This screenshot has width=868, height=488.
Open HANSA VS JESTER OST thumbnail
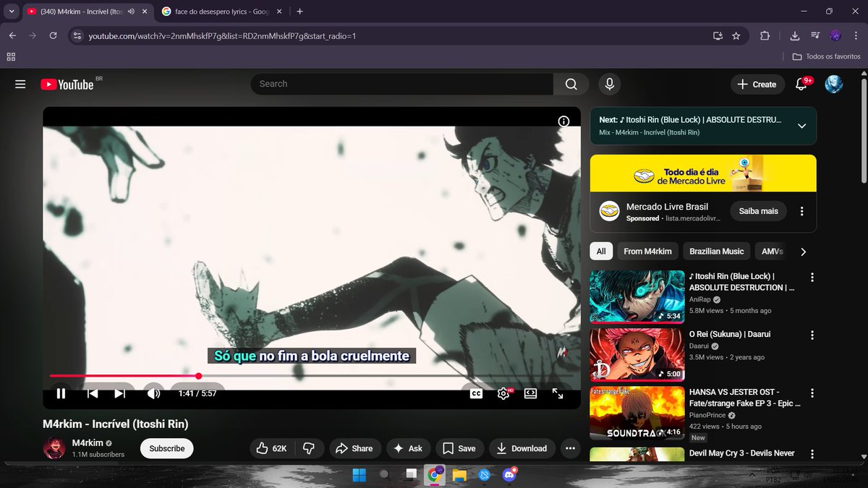[x=637, y=414]
